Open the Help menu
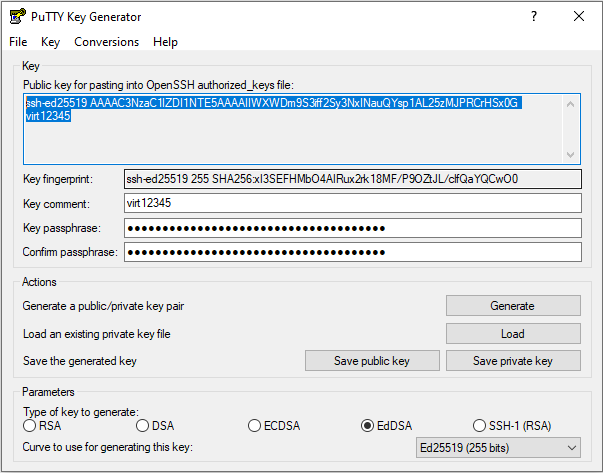The height and width of the screenshot is (473, 603). (166, 42)
